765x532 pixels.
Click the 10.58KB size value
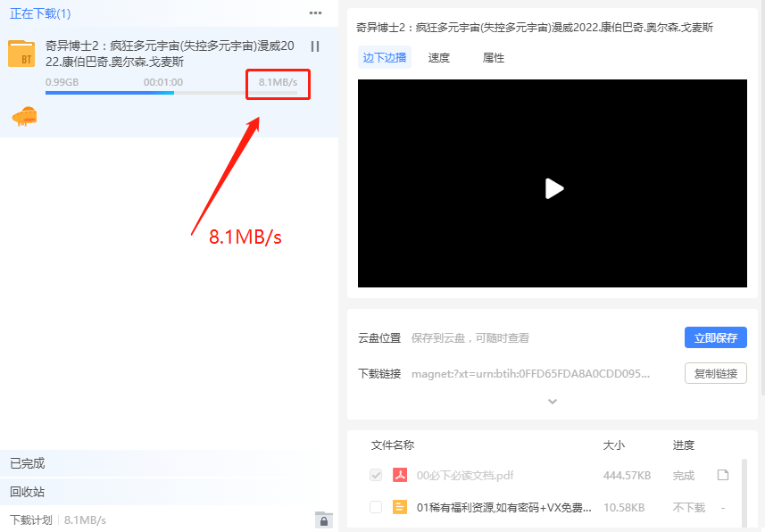coord(624,508)
